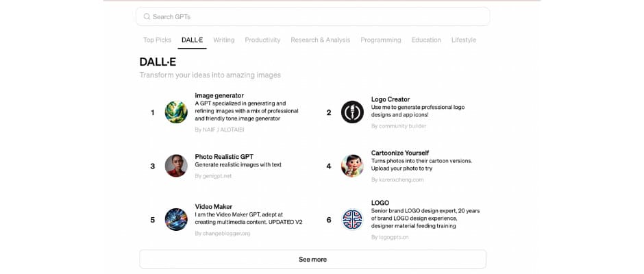Click 'By genigpt.net' author text

point(213,176)
